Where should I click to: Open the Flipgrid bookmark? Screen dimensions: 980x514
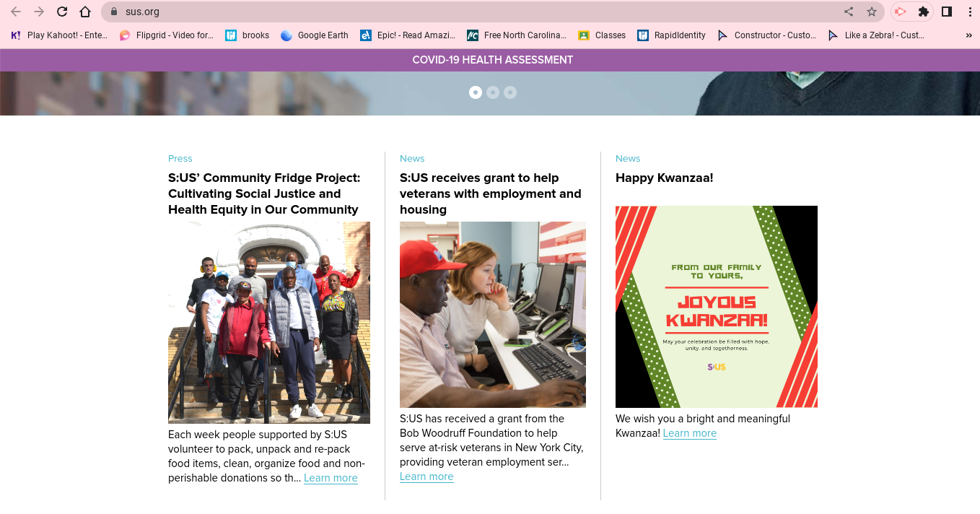[167, 35]
